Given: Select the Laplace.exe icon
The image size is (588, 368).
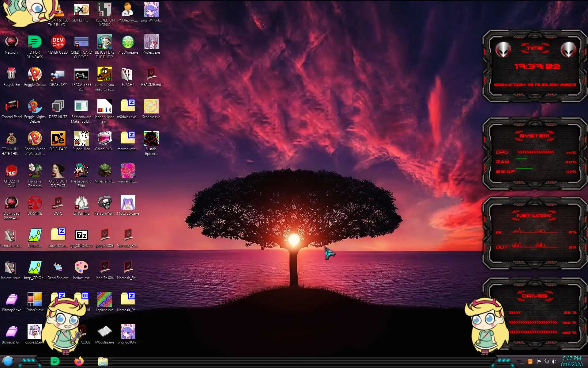Looking at the screenshot, I should tap(104, 300).
